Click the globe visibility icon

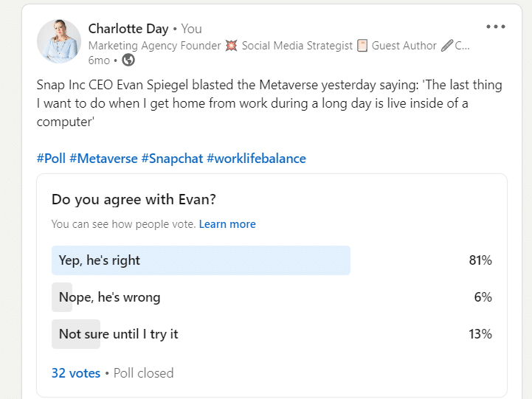click(x=128, y=60)
